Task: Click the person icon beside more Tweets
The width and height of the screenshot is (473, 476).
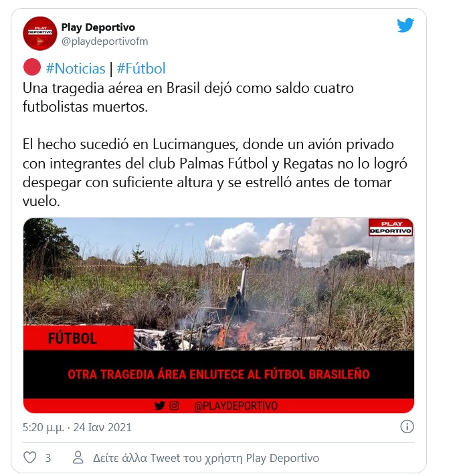Action: pyautogui.click(x=78, y=457)
